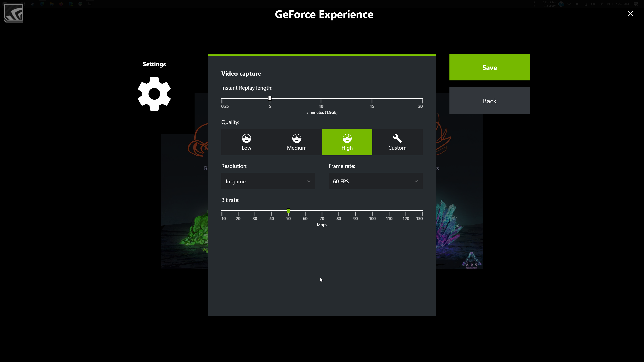Viewport: 644px width, 362px height.
Task: Click the "Mbps" unit label
Action: pyautogui.click(x=322, y=225)
